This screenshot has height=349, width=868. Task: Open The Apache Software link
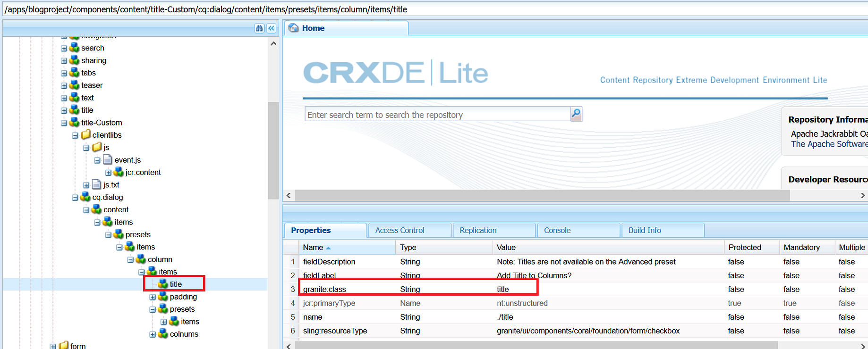(829, 144)
